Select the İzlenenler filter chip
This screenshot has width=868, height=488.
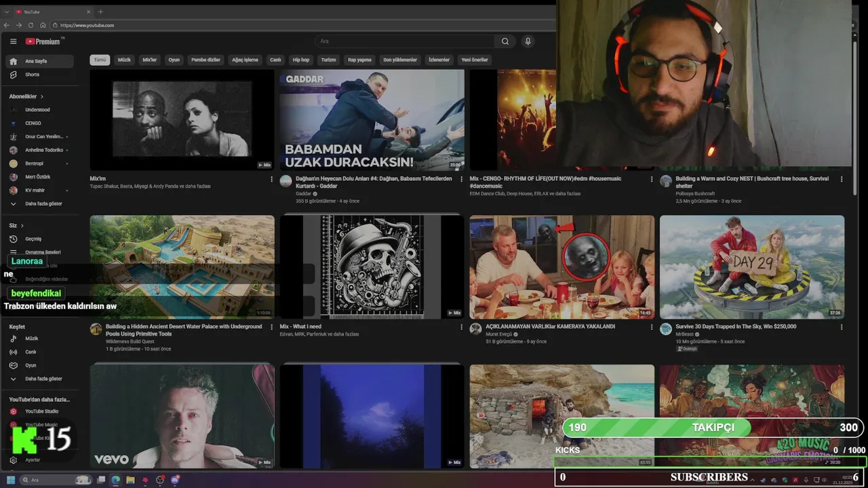click(x=439, y=60)
